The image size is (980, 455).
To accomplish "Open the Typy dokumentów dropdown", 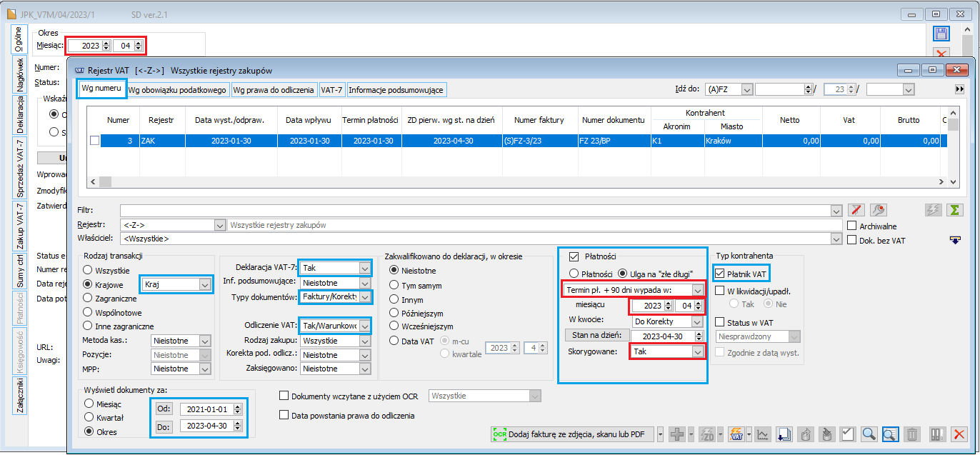I will coord(365,296).
